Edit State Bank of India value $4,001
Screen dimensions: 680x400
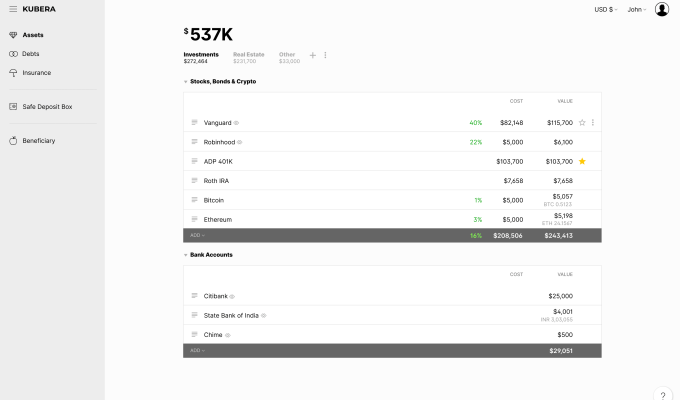pos(563,311)
